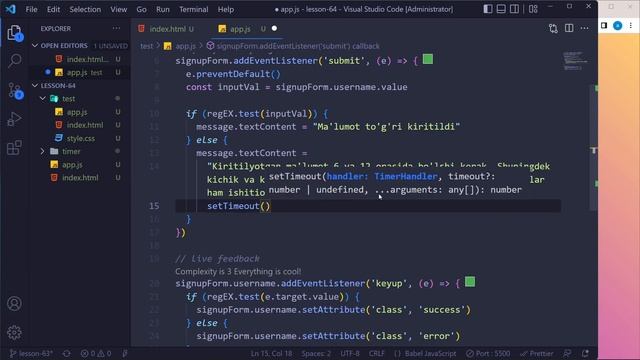Place cursor inside setTimeout() parentheses
This screenshot has height=360, width=640.
tap(265, 206)
